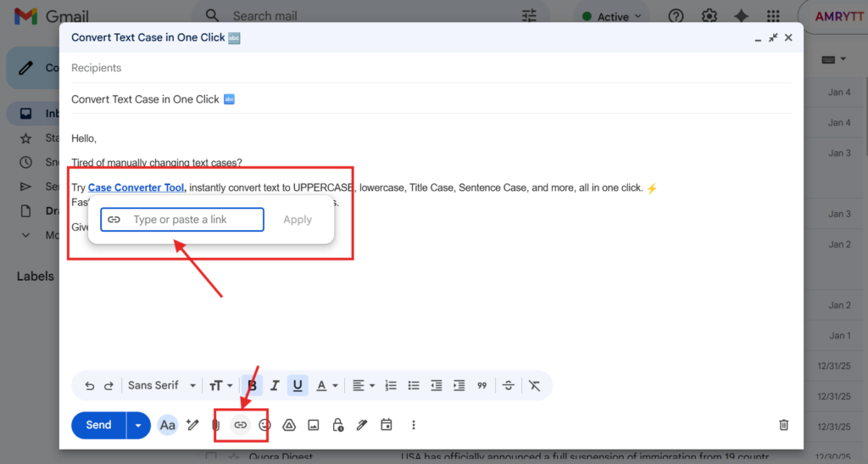Toggle Underline formatting

[x=298, y=385]
